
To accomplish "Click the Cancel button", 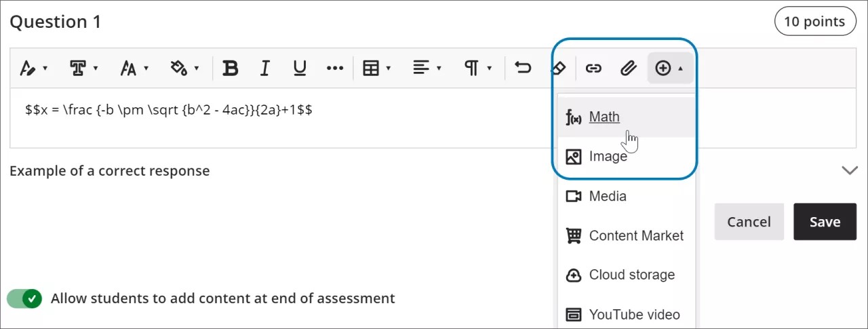I will [x=749, y=222].
